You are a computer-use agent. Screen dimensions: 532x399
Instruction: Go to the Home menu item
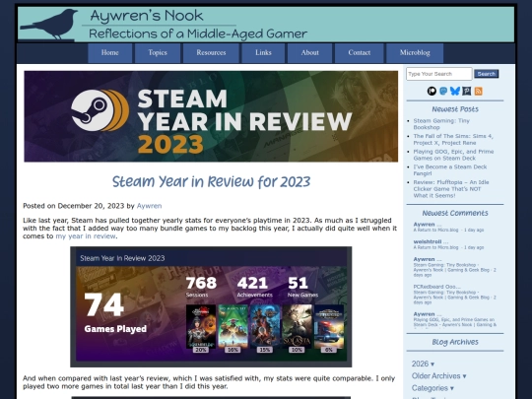110,53
